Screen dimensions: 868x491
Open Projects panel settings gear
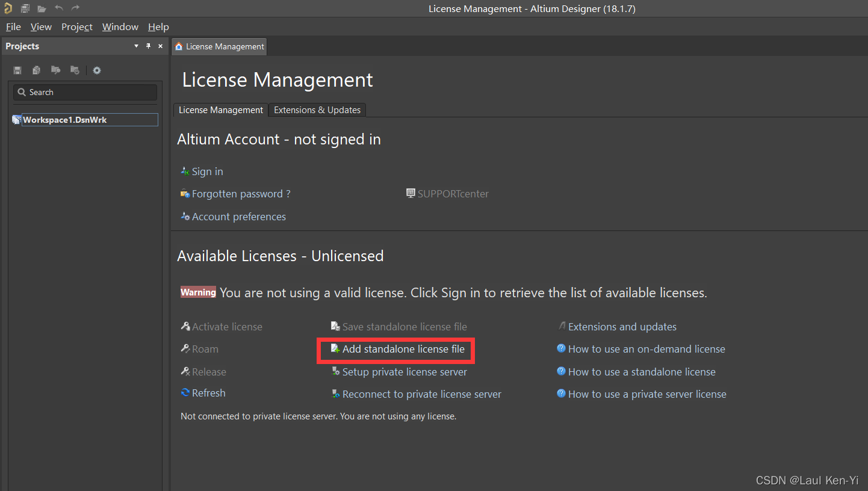[97, 70]
